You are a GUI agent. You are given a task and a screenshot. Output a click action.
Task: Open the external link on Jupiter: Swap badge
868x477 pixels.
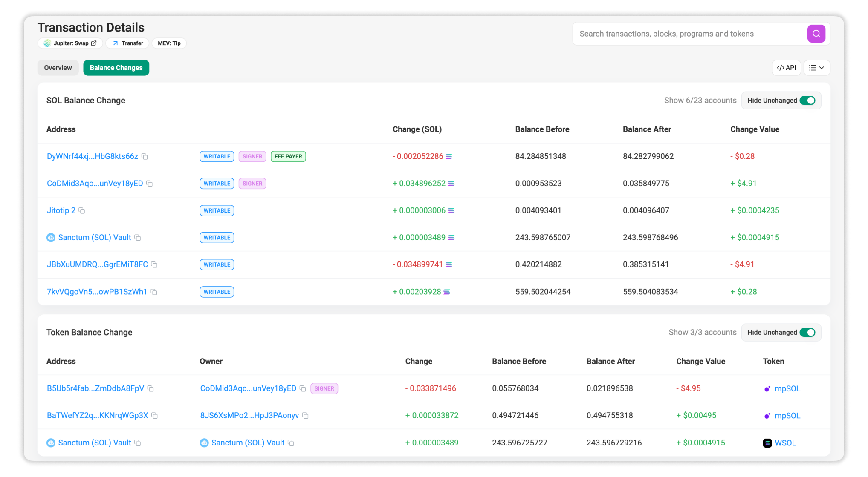93,43
